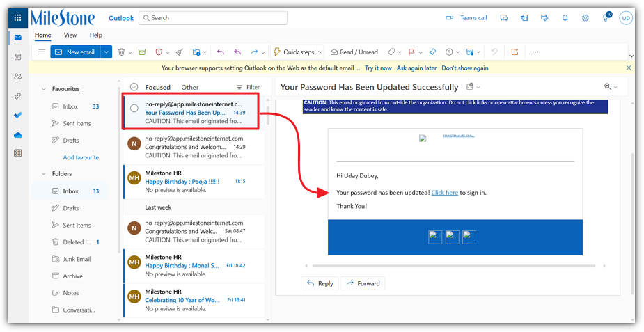Click the Move to folder icon
Screen dimensions: 644x332
pyautogui.click(x=196, y=52)
